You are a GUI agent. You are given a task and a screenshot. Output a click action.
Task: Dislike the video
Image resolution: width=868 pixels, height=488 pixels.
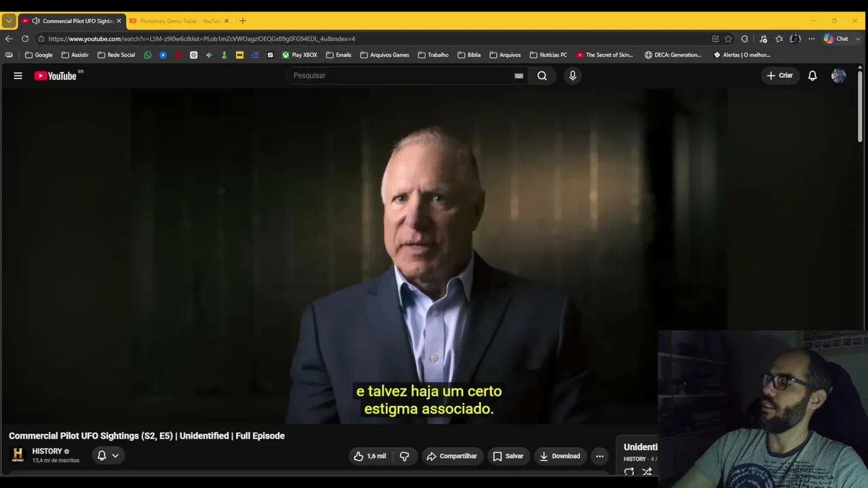coord(405,456)
